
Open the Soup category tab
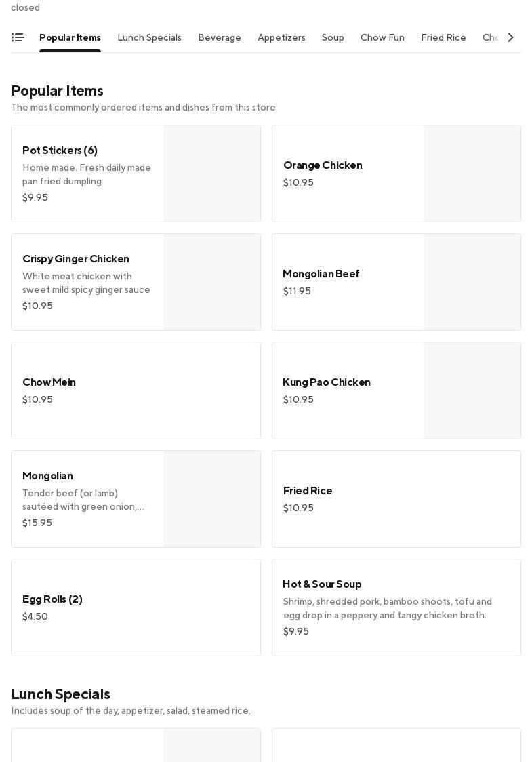click(x=333, y=38)
